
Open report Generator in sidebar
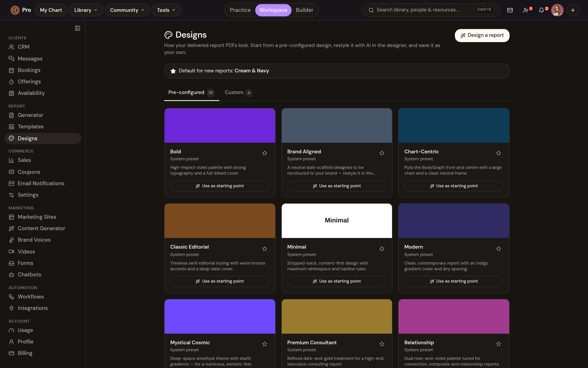point(43,115)
